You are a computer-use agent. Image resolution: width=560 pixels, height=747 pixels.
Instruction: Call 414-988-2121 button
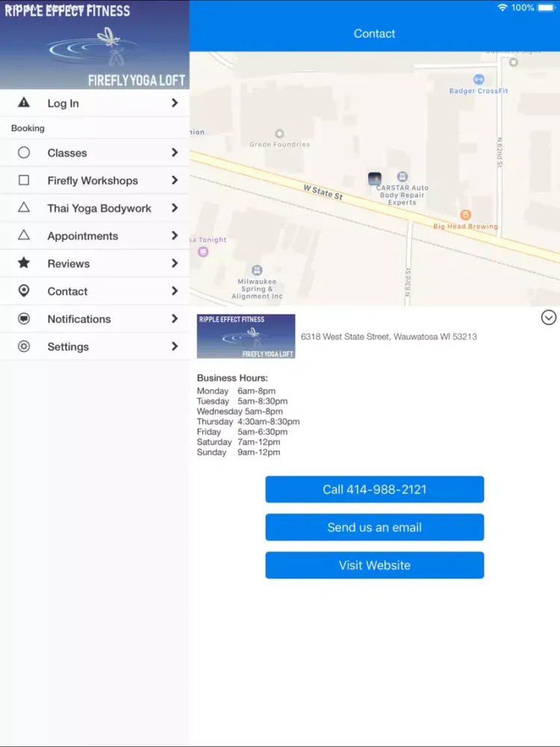[x=375, y=489]
